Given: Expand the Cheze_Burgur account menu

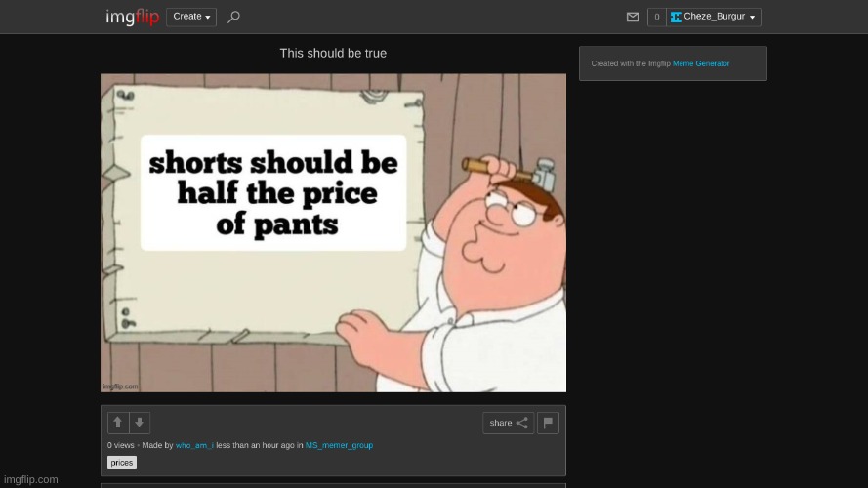Looking at the screenshot, I should click(x=714, y=18).
